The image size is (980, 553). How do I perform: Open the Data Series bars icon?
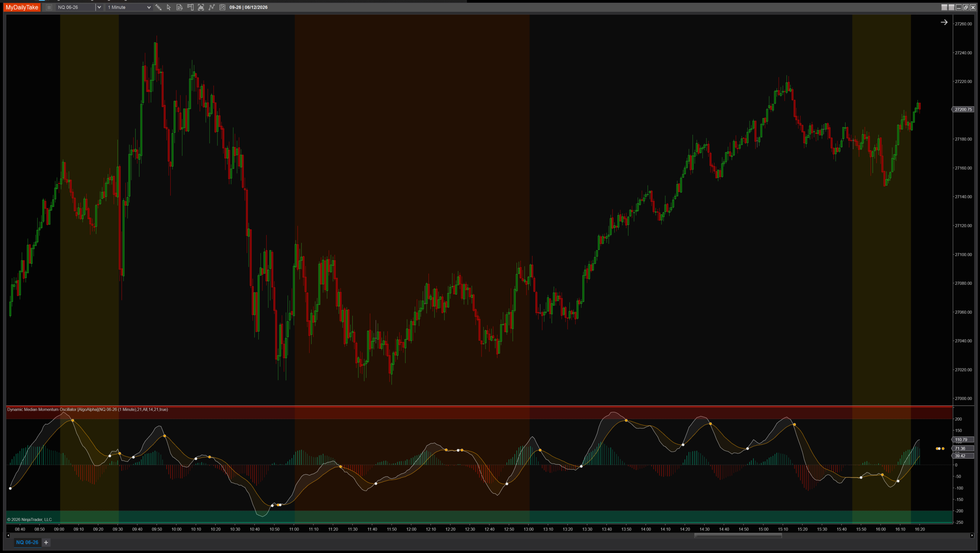[201, 7]
